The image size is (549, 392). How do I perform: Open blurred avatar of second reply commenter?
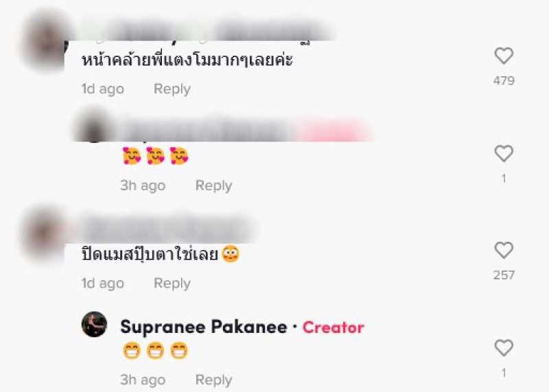[x=93, y=127]
